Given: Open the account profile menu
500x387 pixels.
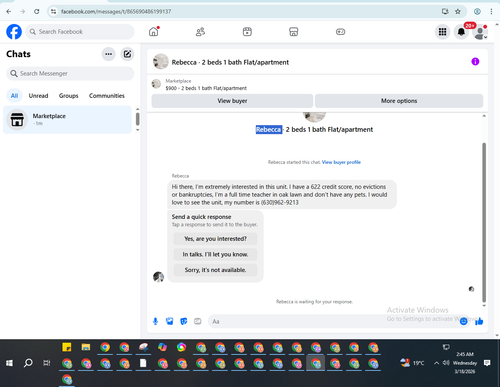Looking at the screenshot, I should pos(480,32).
